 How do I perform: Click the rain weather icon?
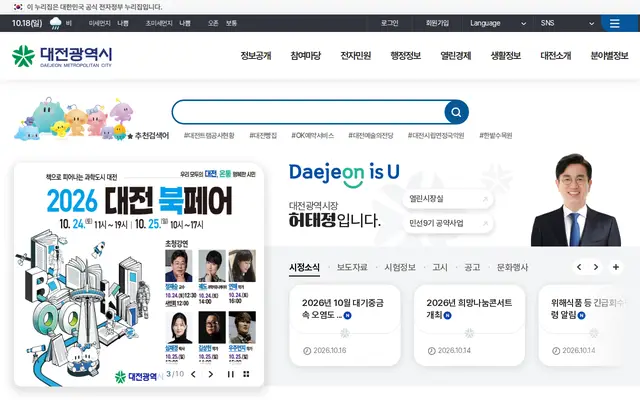pyautogui.click(x=56, y=23)
